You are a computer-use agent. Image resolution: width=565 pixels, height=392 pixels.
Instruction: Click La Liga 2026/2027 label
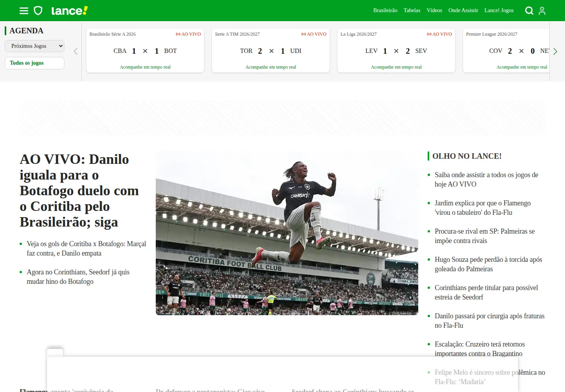coord(359,34)
